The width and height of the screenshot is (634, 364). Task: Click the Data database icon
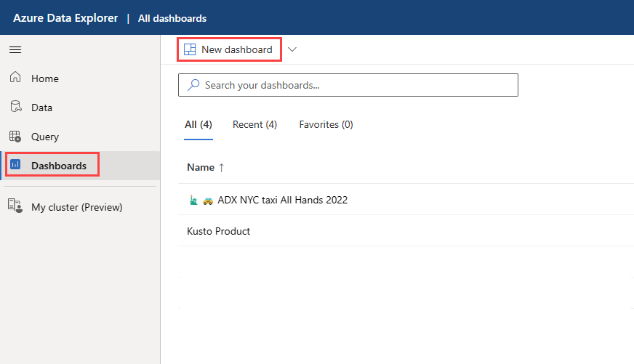pos(16,107)
